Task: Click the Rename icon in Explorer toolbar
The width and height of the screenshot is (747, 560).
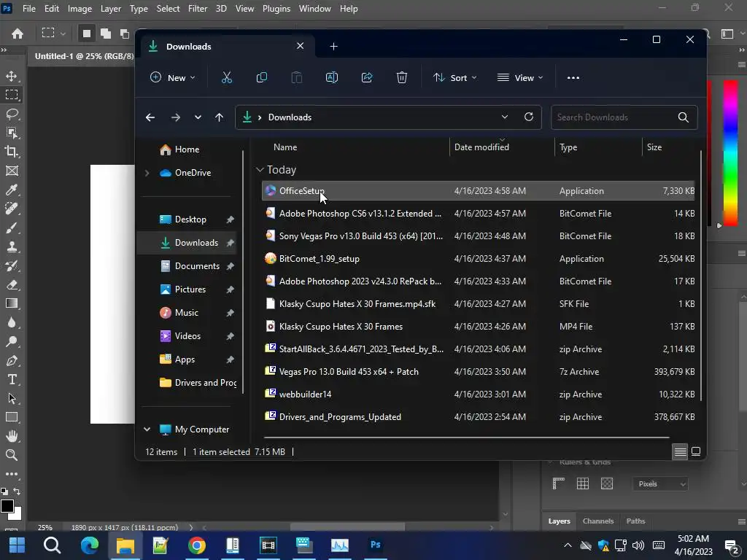Action: pyautogui.click(x=332, y=77)
